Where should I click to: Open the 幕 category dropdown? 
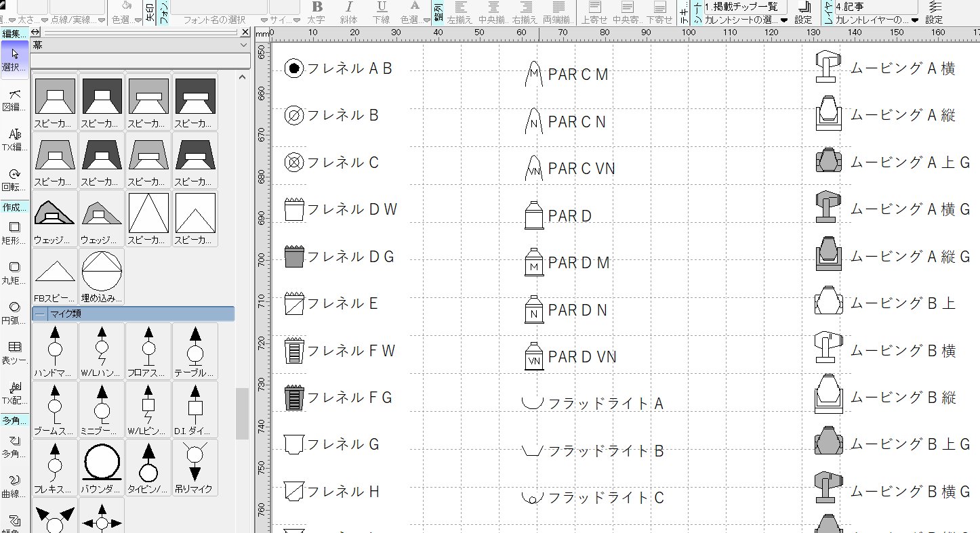click(x=141, y=45)
